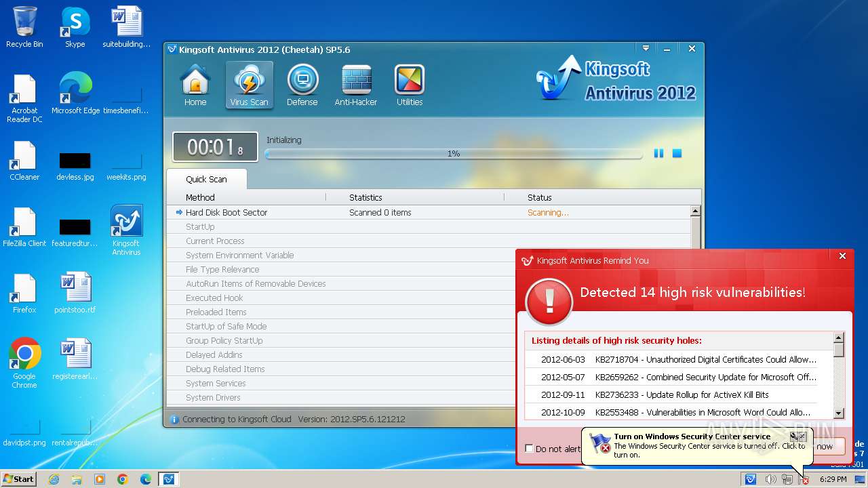
Task: Select the Firefox desktop shortcut
Action: click(x=24, y=294)
